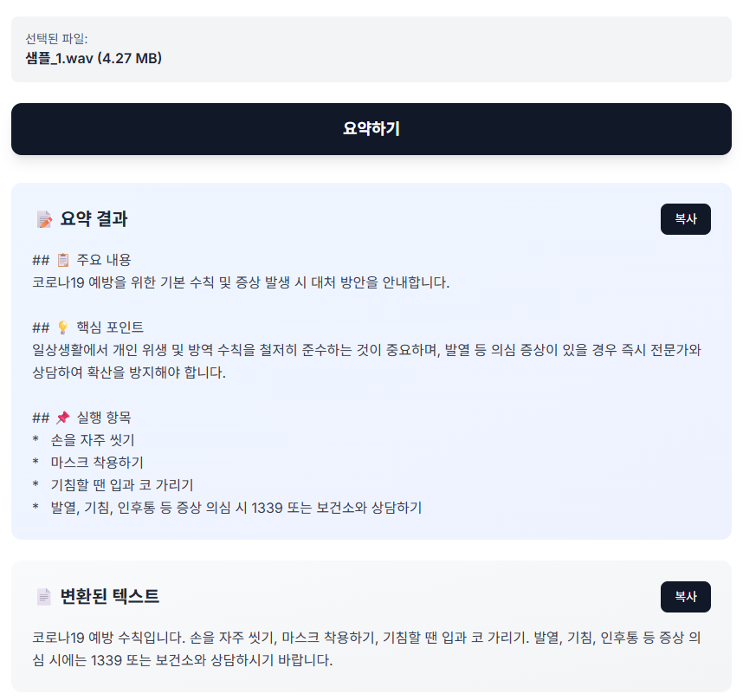Select the 샘플_1.wav file name
The image size is (743, 700).
(94, 58)
